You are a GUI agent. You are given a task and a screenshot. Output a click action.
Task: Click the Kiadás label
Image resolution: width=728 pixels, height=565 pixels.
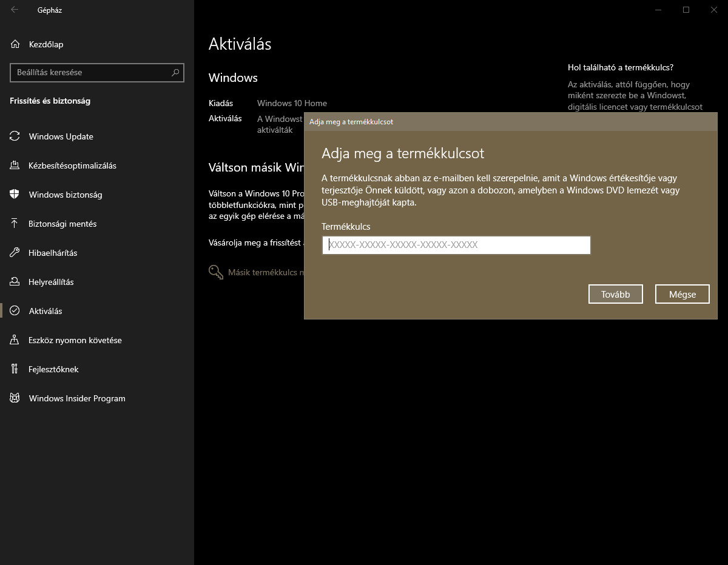click(x=221, y=103)
